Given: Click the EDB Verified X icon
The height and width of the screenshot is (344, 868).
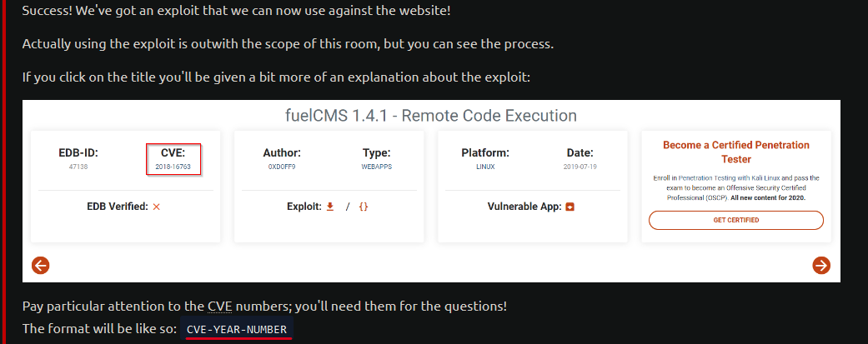Looking at the screenshot, I should [156, 207].
